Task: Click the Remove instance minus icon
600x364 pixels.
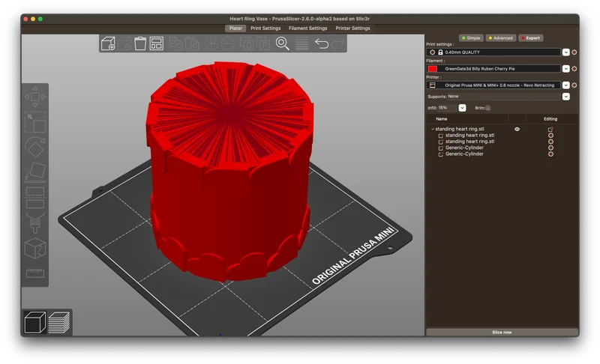Action: (x=227, y=43)
